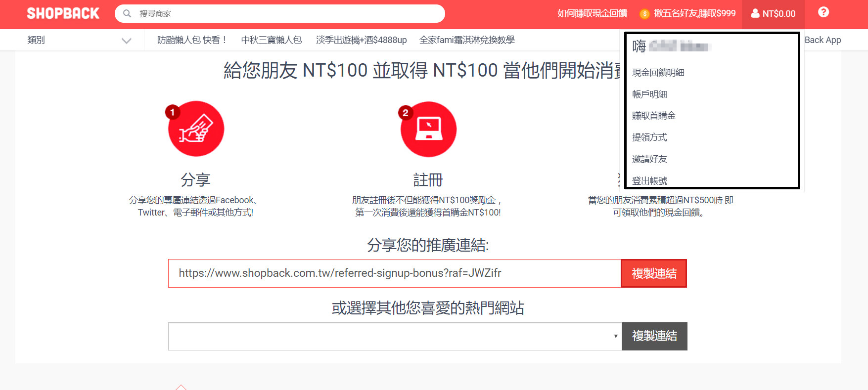Viewport: 868px width, 390px height.
Task: Open 淡季出遊機+酒$4888up link
Action: [362, 40]
